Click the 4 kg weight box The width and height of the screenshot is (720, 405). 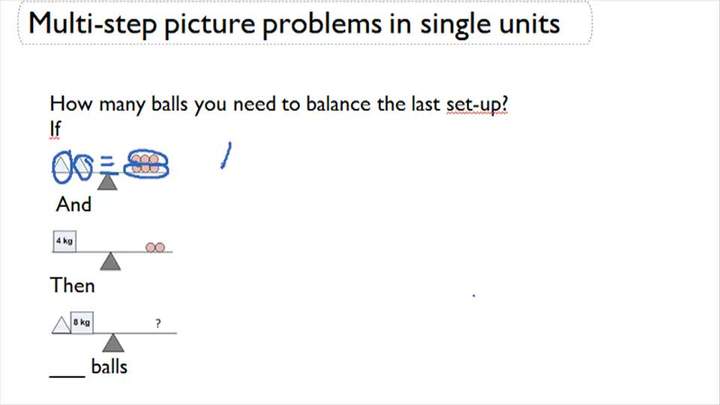pos(65,241)
